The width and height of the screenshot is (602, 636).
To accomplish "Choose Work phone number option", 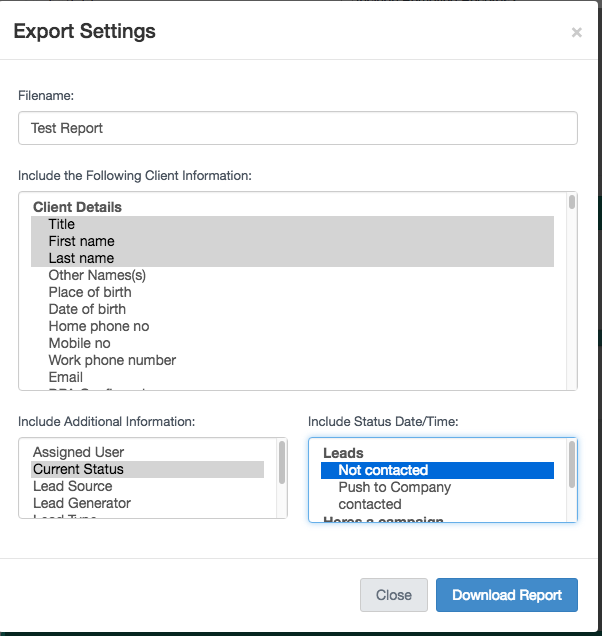I will click(112, 360).
